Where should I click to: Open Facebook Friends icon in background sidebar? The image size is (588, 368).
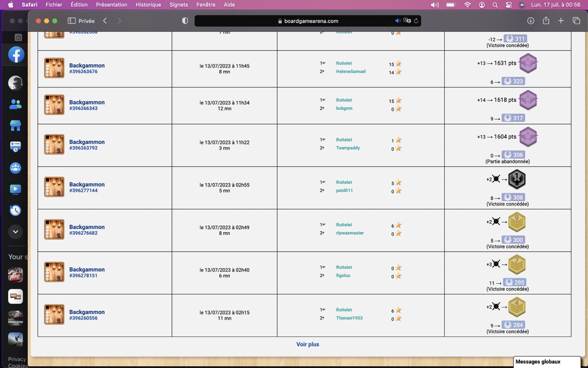click(16, 104)
